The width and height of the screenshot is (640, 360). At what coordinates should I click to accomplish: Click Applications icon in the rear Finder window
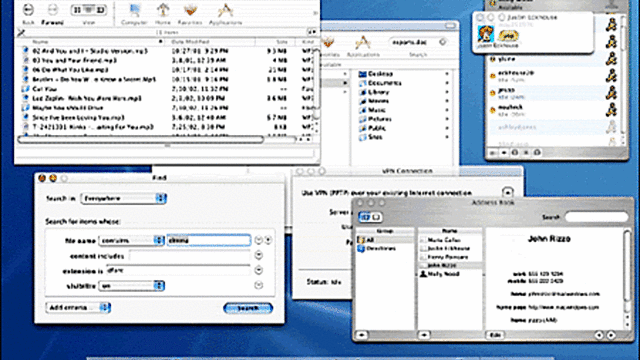click(363, 42)
